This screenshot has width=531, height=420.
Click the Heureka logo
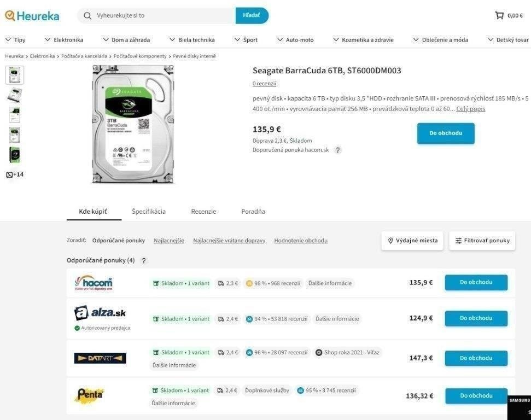[32, 15]
